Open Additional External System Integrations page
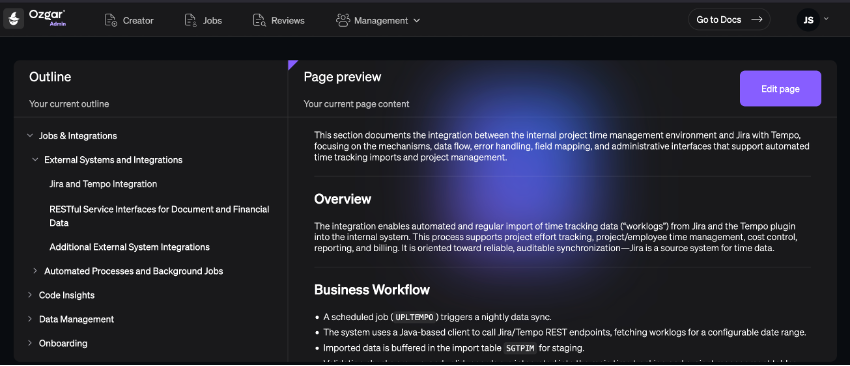This screenshot has width=850, height=366. pos(130,247)
